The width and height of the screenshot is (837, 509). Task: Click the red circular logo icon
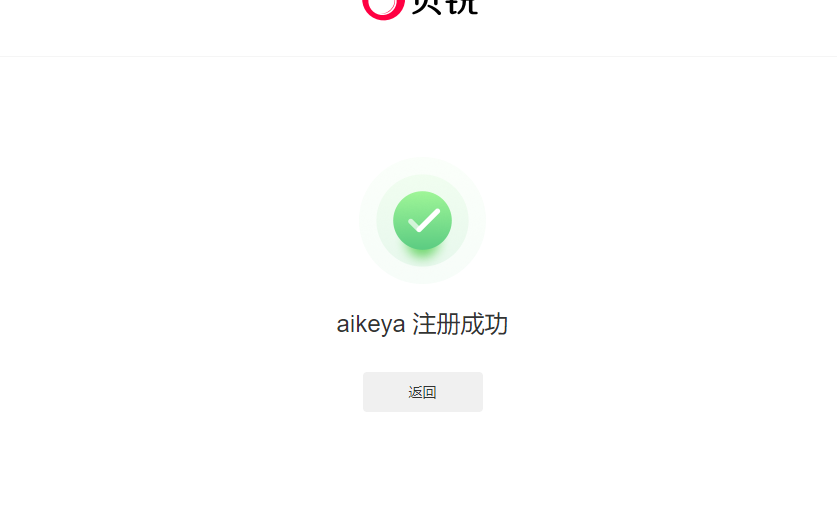tap(383, 9)
